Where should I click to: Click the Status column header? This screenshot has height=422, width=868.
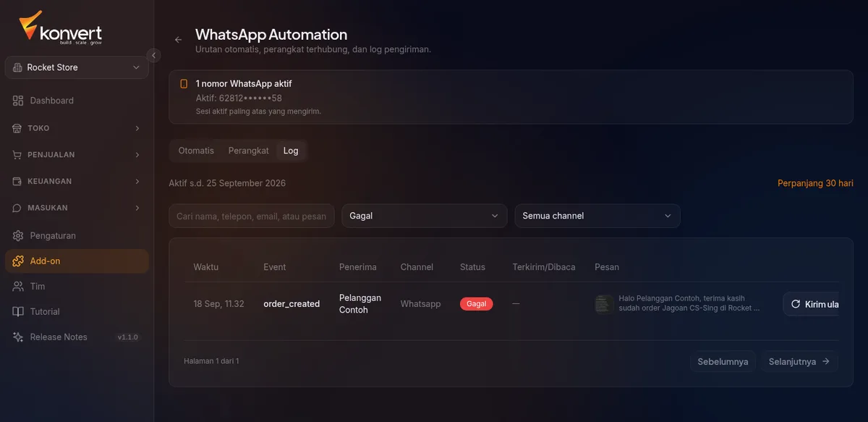(x=472, y=267)
